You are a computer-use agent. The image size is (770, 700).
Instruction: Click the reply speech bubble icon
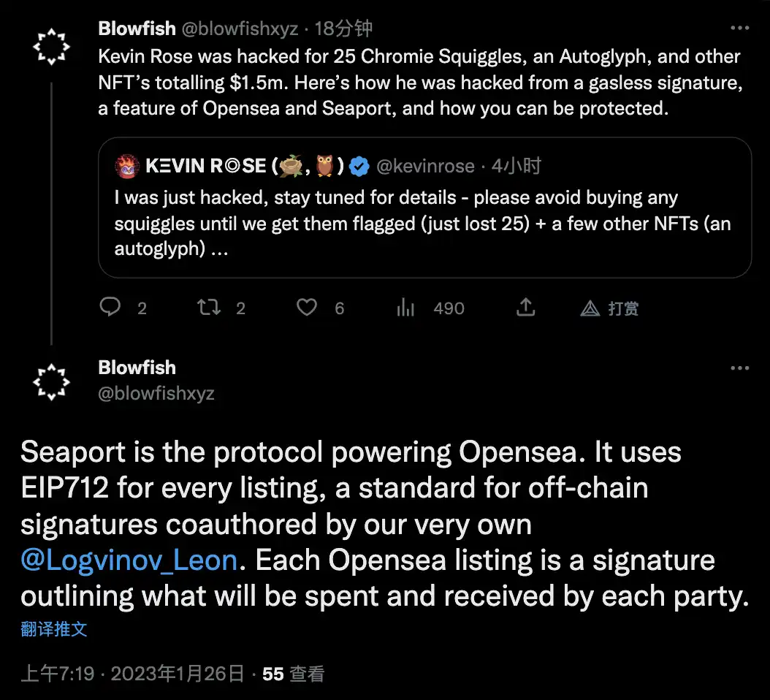pyautogui.click(x=110, y=307)
